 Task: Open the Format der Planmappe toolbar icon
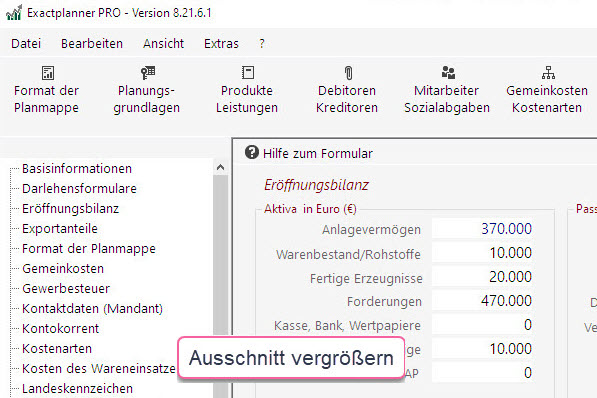(48, 73)
